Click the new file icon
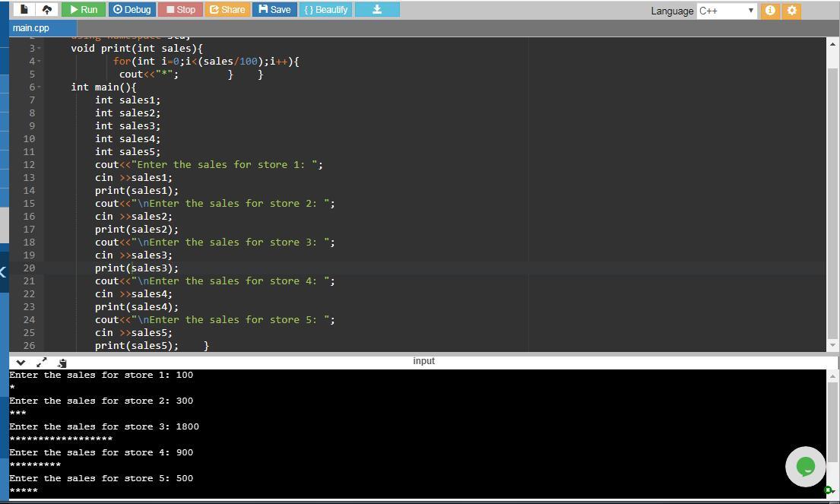840x504 pixels. (24, 10)
